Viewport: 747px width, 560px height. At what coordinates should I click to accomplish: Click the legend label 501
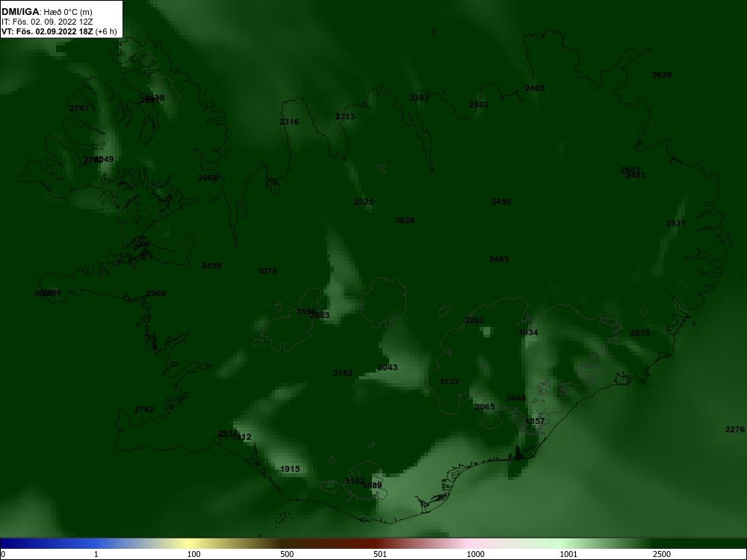[380, 554]
